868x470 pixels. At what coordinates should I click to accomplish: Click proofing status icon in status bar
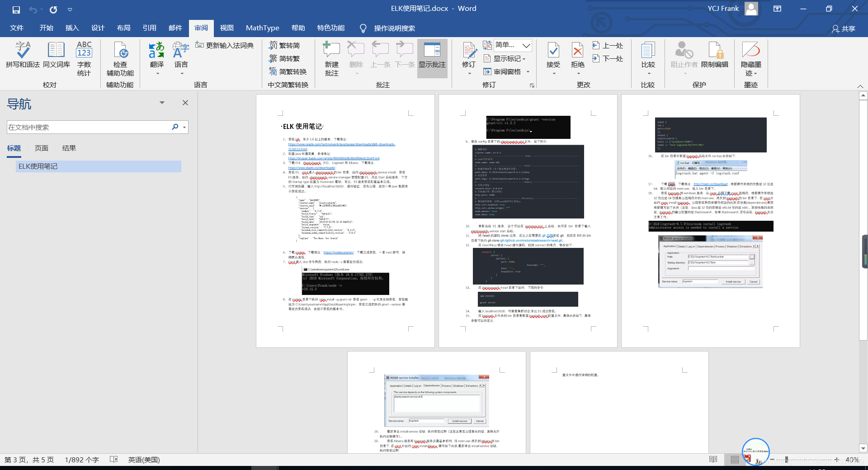114,460
